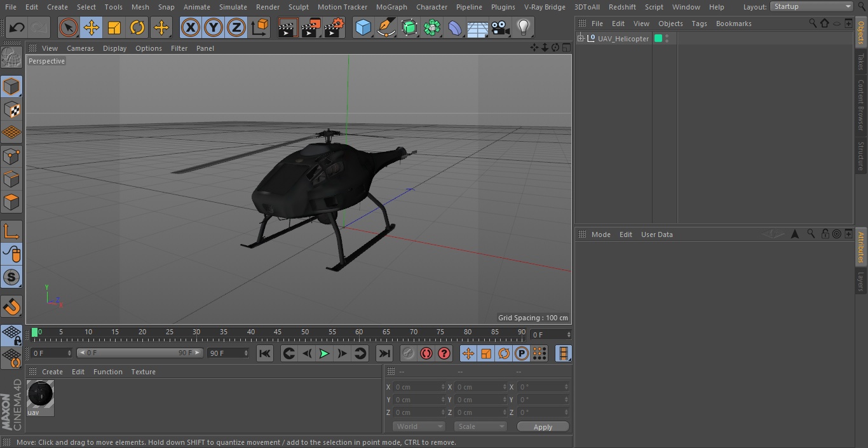The width and height of the screenshot is (868, 448).
Task: Render the current view with clapperboard icon
Action: [288, 27]
